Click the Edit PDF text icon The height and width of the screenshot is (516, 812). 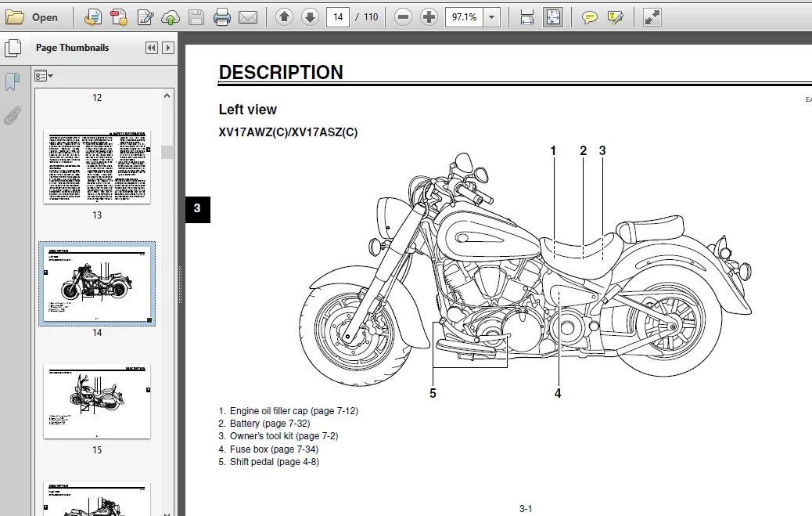(145, 17)
